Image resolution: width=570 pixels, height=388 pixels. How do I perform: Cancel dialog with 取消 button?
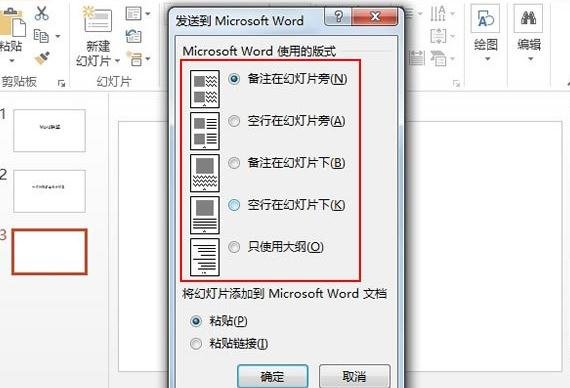tap(354, 376)
